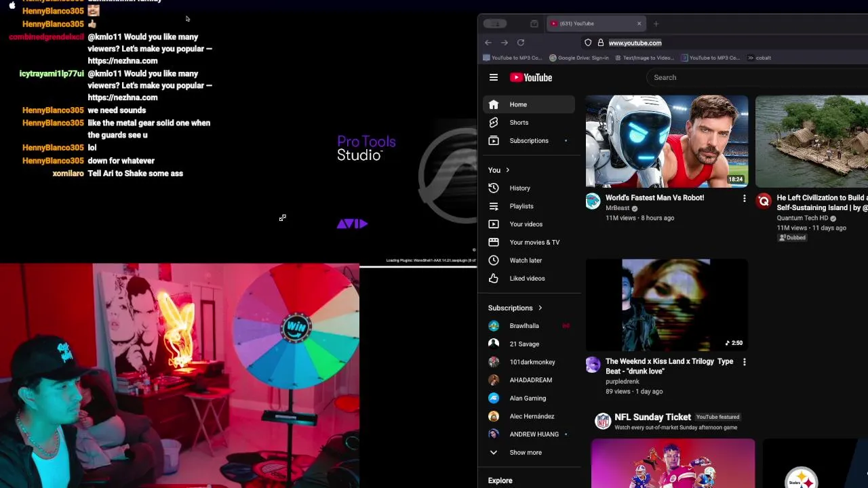Click icytrayami1lp77ui username in chat

[x=52, y=74]
